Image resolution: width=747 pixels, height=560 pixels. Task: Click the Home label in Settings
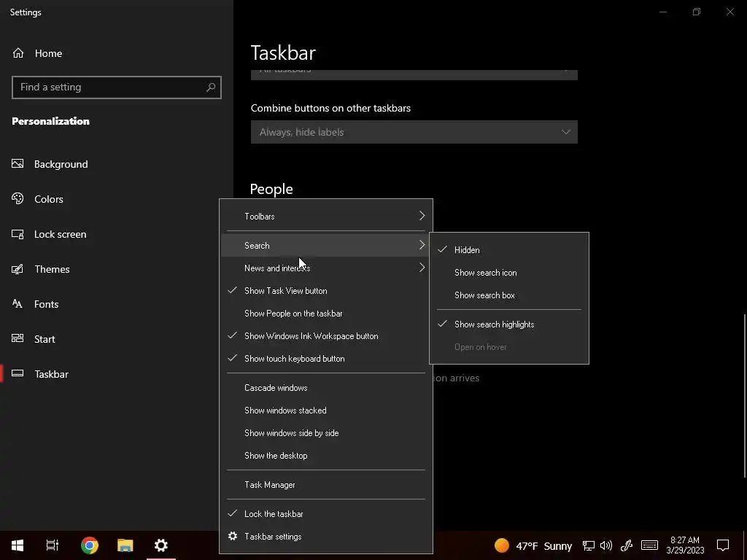point(48,53)
